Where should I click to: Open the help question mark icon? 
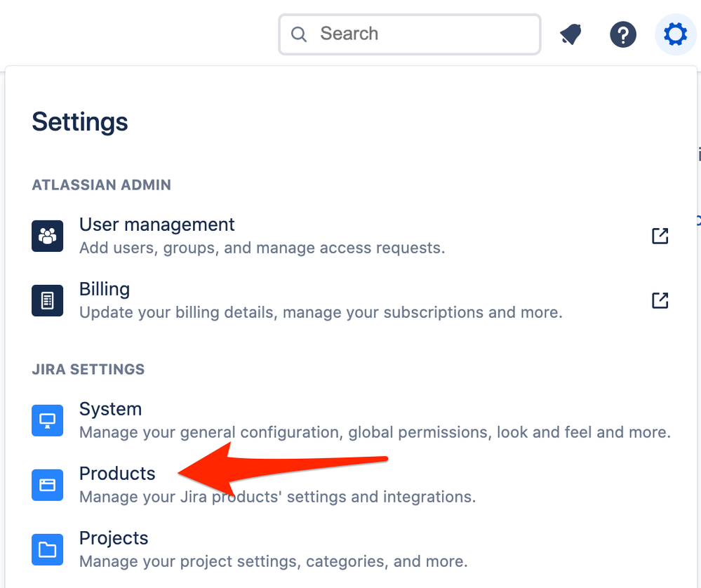pos(623,34)
